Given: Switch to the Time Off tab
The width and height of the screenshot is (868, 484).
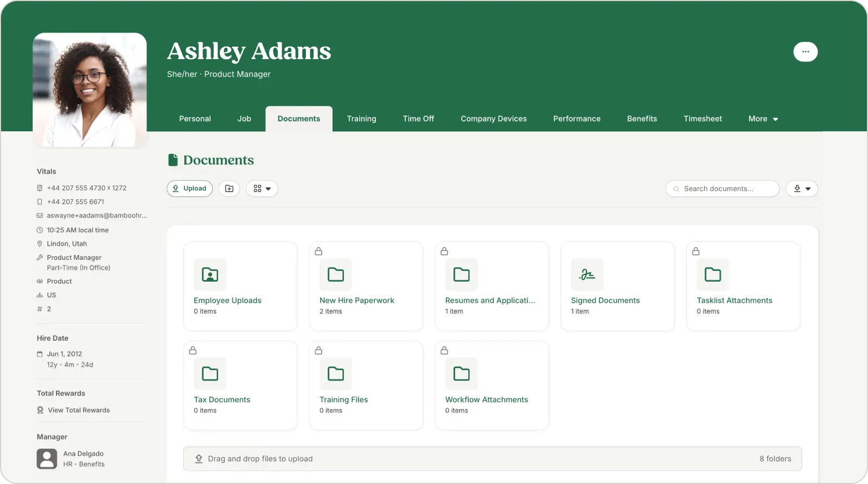Looking at the screenshot, I should (x=418, y=119).
